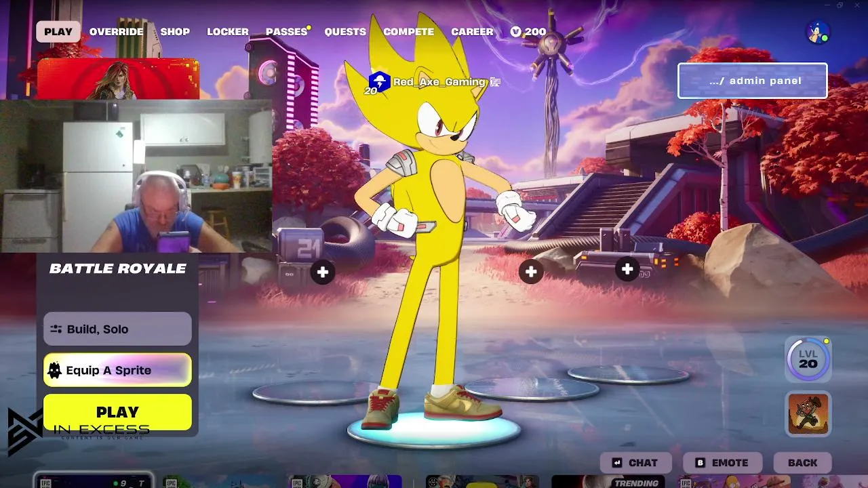Click the V-Bucks balance showing 200
868x488 pixels.
tap(528, 32)
